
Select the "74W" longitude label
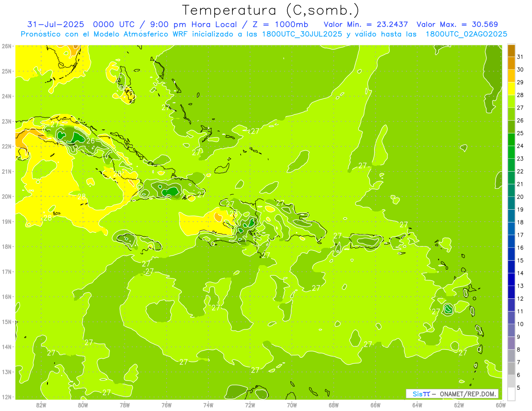click(x=208, y=405)
